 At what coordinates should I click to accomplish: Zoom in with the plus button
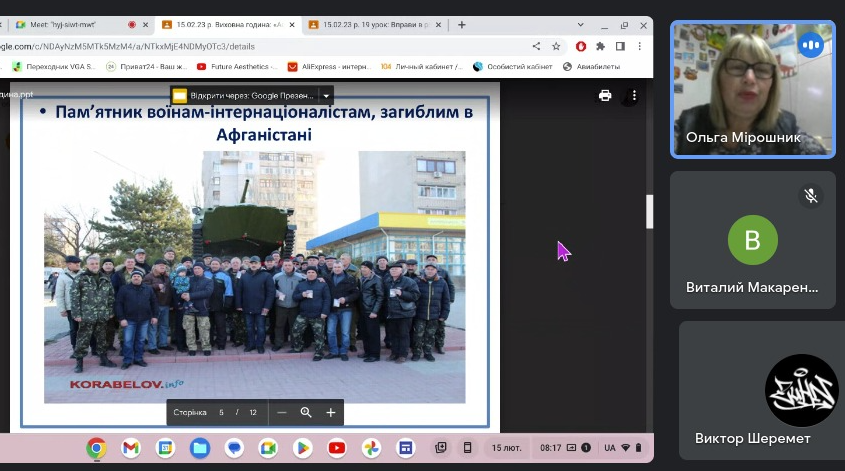point(331,412)
